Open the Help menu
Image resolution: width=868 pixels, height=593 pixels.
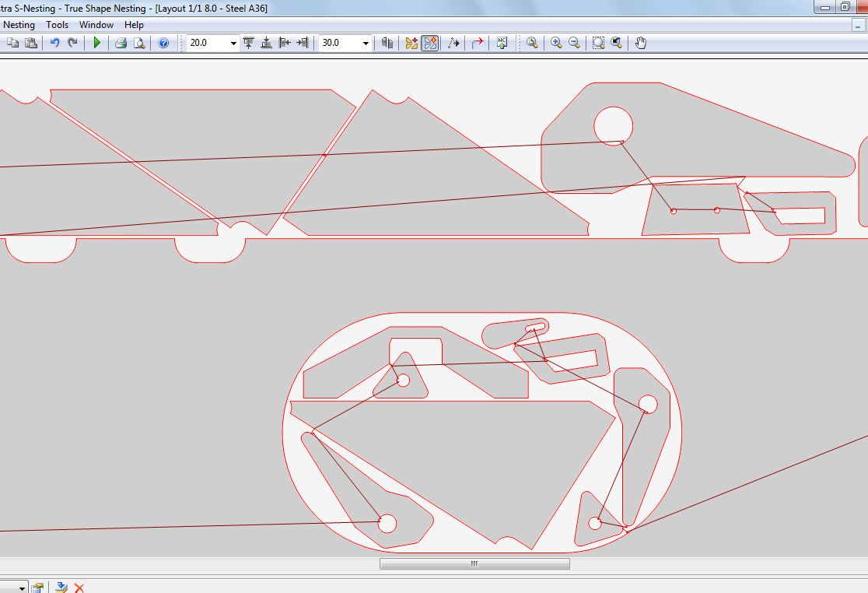134,25
